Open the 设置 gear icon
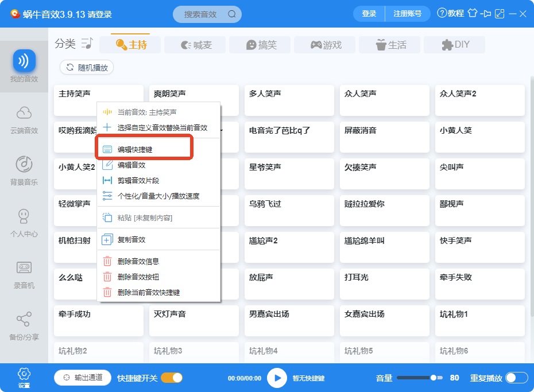Viewport: 534px width, 392px height. [24, 374]
